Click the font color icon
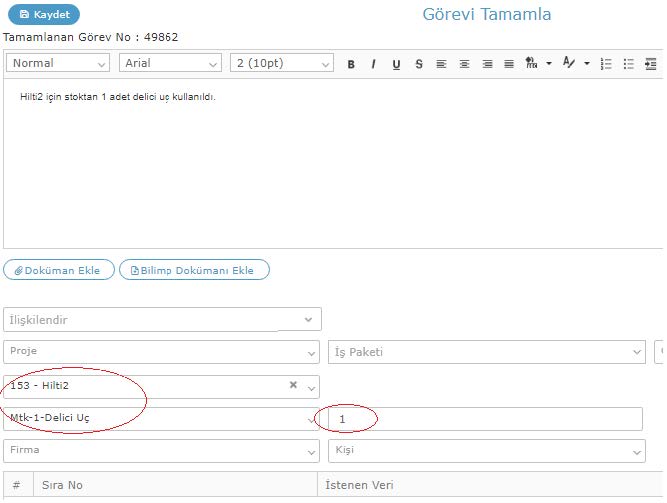 coord(568,63)
